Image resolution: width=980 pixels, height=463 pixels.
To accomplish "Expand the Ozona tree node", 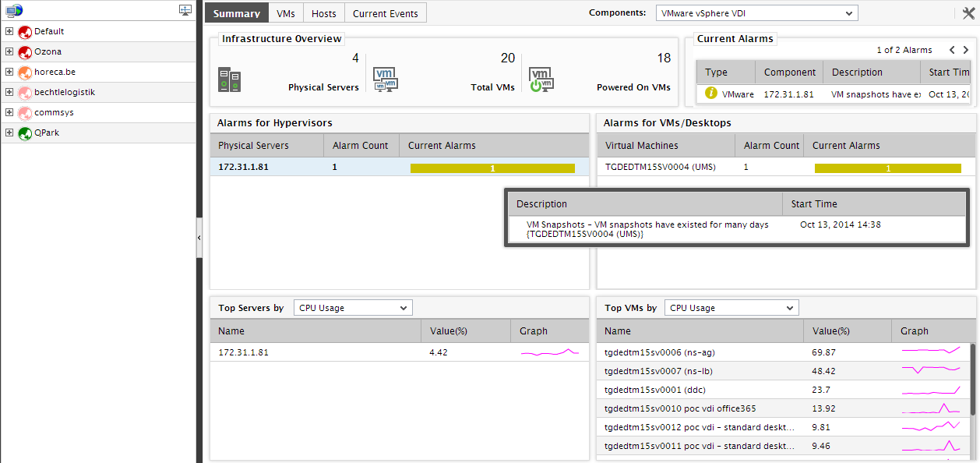I will click(x=9, y=51).
